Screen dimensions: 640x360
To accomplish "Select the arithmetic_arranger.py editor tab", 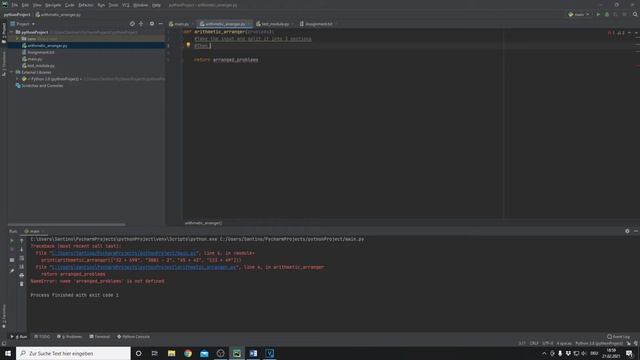I will [223, 24].
